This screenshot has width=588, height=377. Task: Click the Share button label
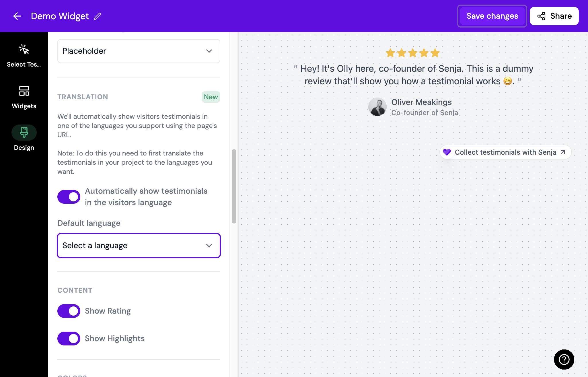561,16
